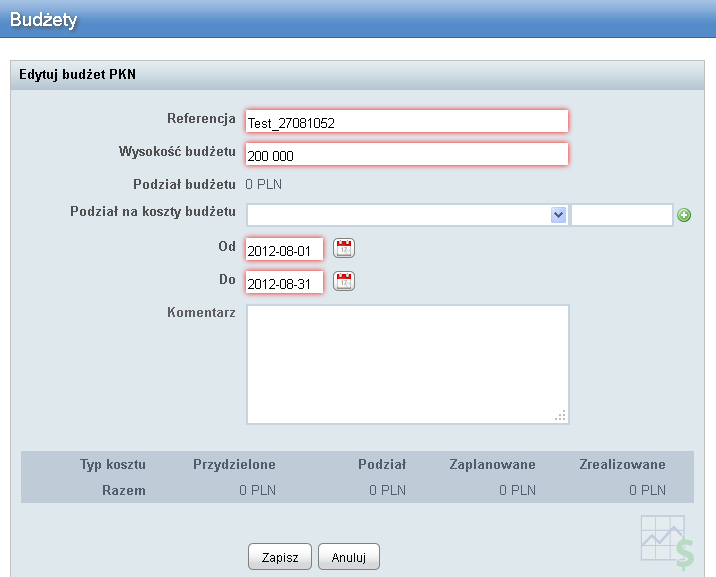Click the cost amount field beside dropdown
716x577 pixels.
[x=622, y=215]
